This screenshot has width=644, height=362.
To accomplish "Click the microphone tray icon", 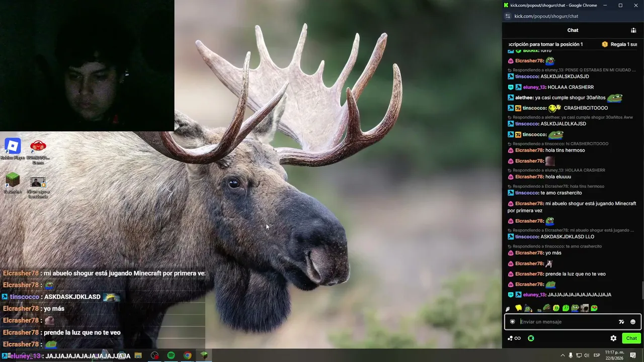I will point(571,355).
